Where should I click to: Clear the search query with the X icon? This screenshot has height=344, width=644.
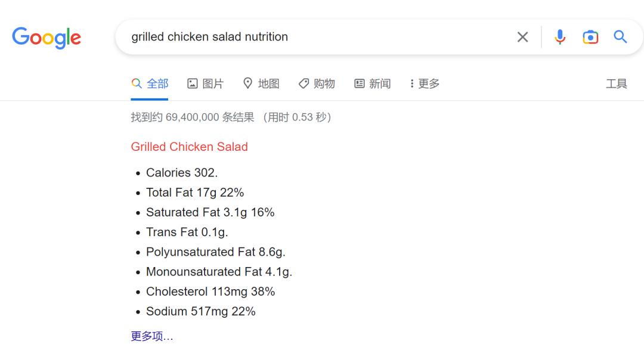pyautogui.click(x=522, y=36)
